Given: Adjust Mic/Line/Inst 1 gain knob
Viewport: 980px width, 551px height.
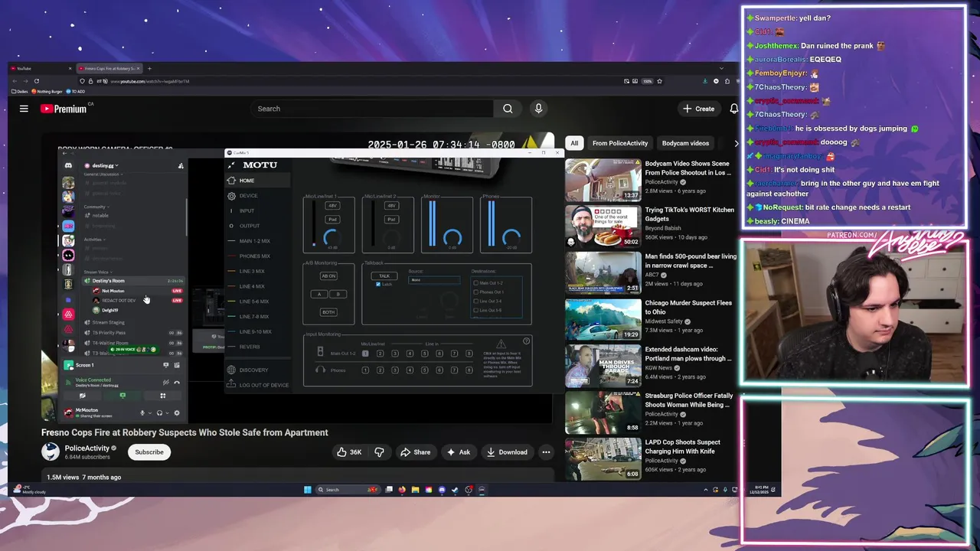Looking at the screenshot, I should pos(332,237).
